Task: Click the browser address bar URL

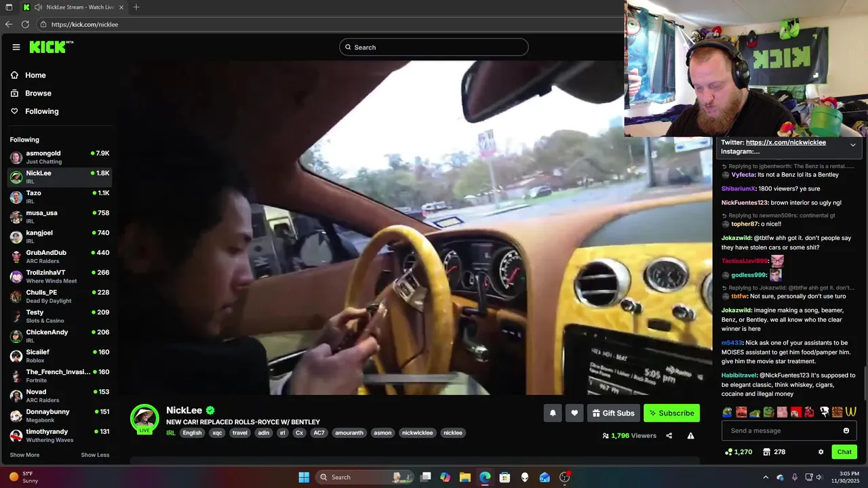Action: (x=85, y=24)
